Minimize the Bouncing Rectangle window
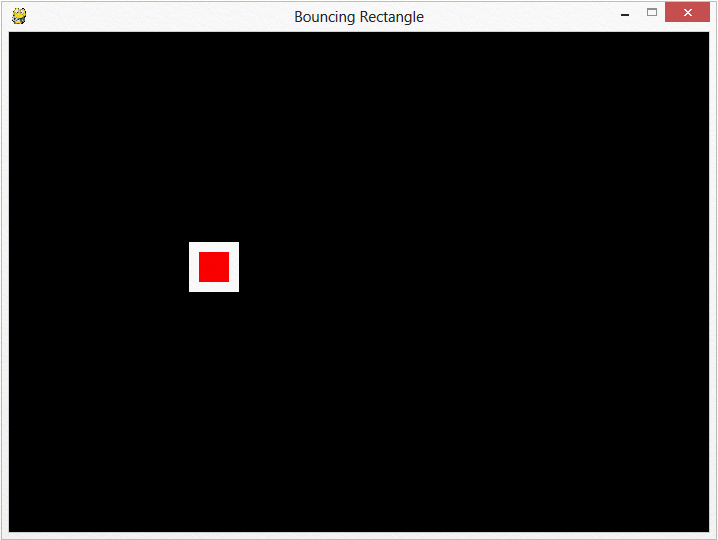Viewport: 718px width, 540px height. (x=625, y=15)
